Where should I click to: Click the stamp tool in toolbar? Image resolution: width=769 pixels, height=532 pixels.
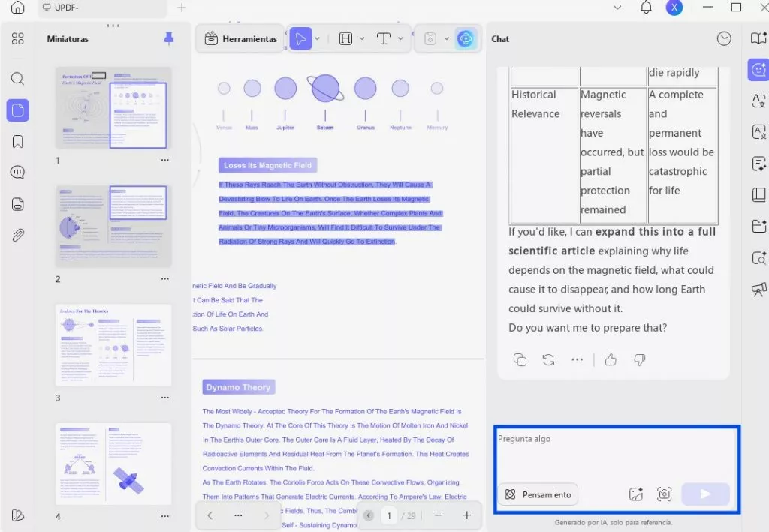pyautogui.click(x=430, y=39)
